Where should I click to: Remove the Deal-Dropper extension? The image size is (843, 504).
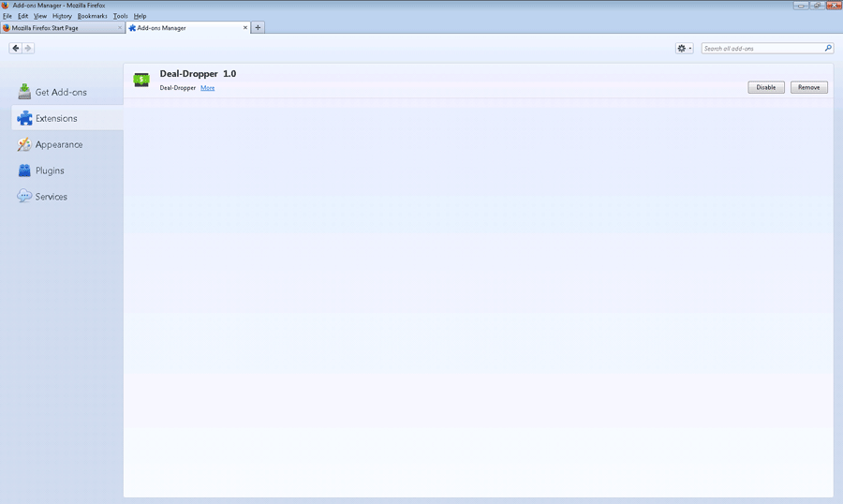tap(808, 87)
